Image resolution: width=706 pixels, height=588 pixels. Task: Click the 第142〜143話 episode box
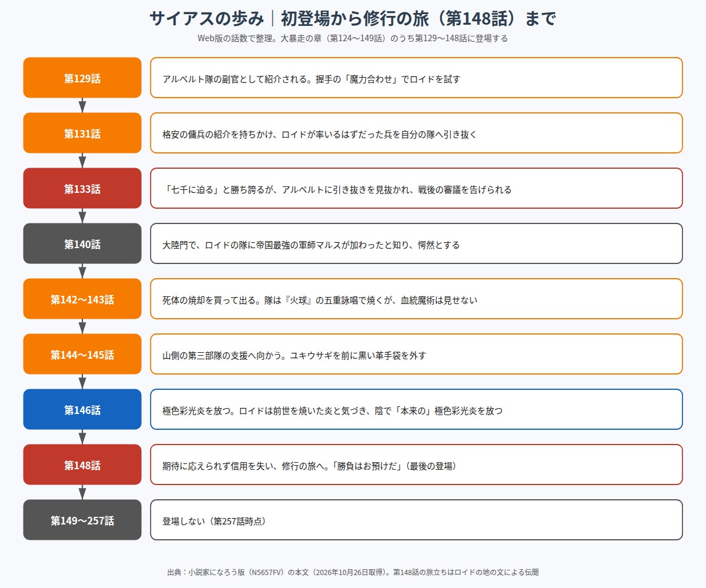pos(82,299)
